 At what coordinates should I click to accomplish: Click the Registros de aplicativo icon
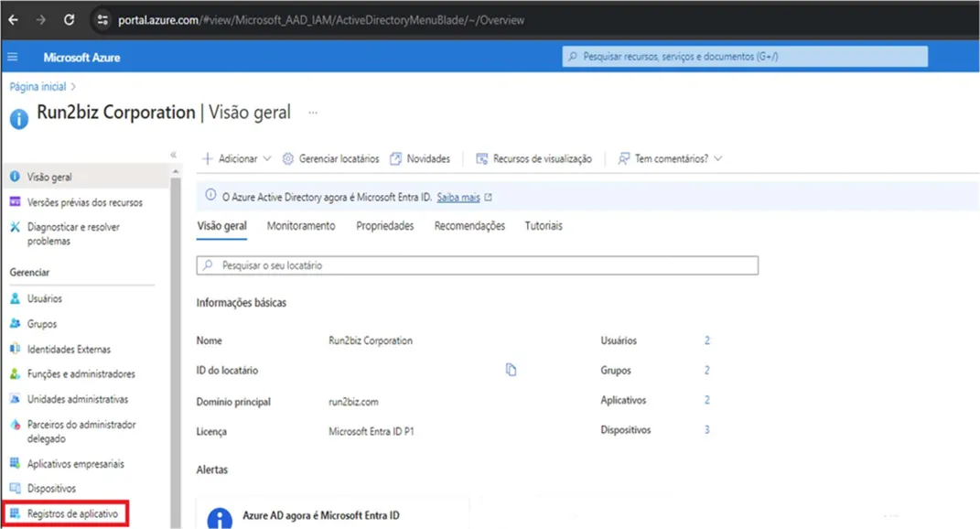pos(15,513)
